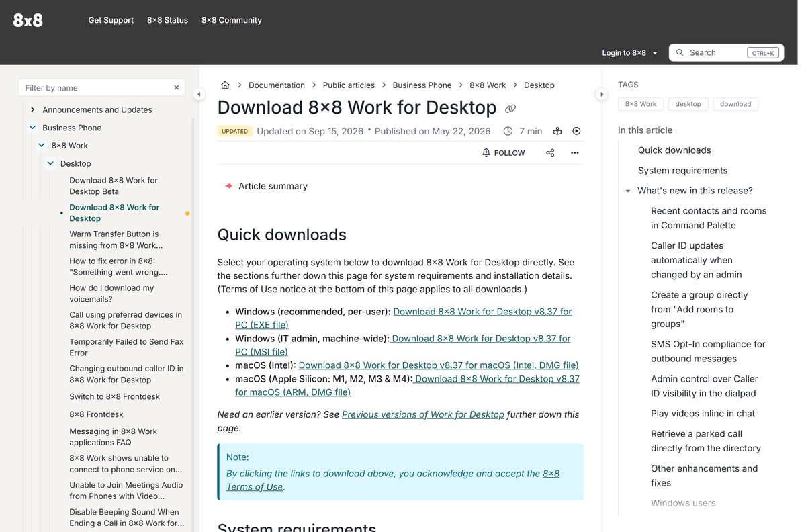The height and width of the screenshot is (532, 806).
Task: Collapse the Business Phone tree node
Action: click(x=32, y=128)
